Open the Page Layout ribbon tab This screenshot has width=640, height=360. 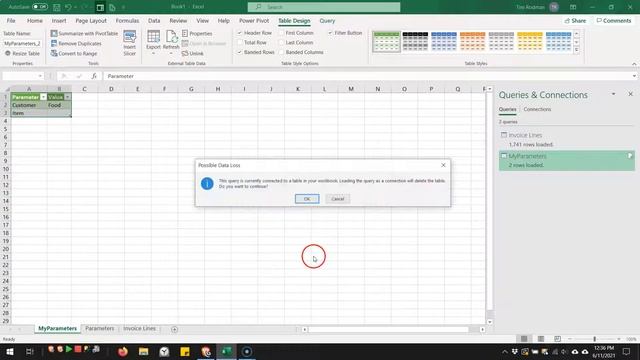click(91, 20)
